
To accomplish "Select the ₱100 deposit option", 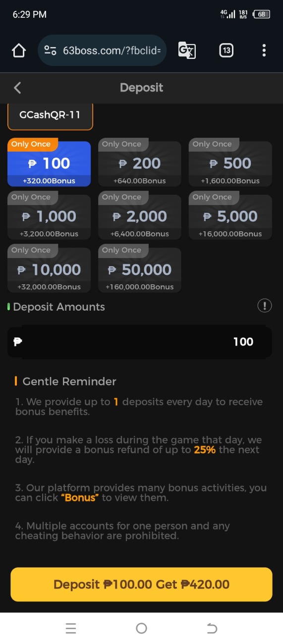I will [49, 164].
